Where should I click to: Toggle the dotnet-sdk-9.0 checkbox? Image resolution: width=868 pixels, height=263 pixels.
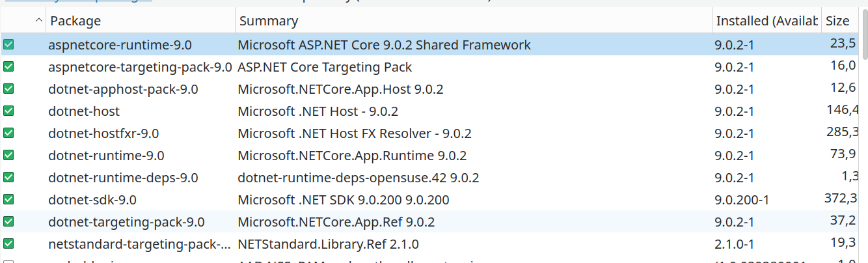(x=8, y=200)
